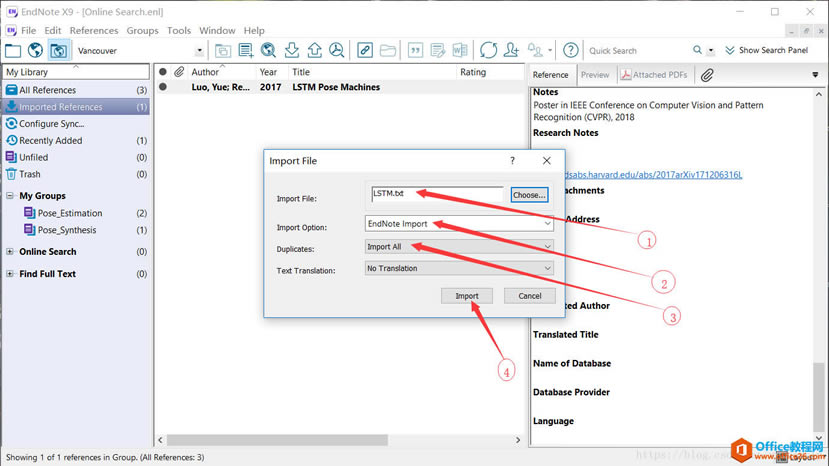Collapse the My Groups set
Screen dimensions: 829x466
click(10, 196)
